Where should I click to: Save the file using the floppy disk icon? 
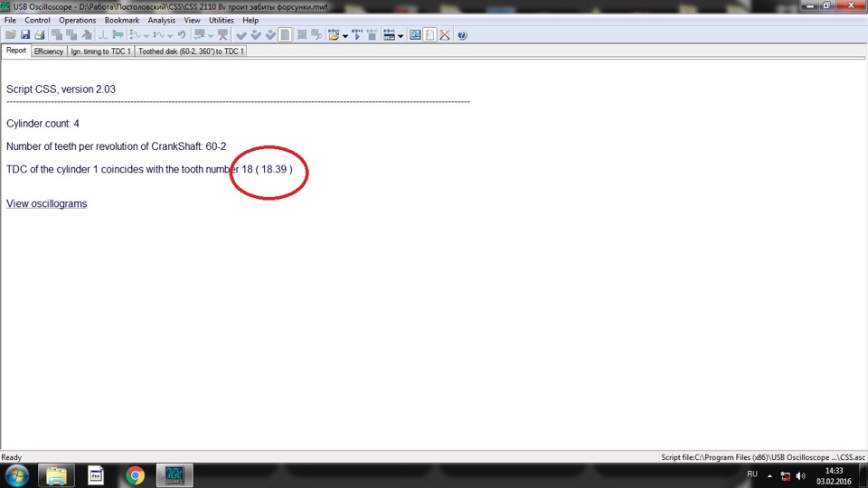[x=25, y=35]
